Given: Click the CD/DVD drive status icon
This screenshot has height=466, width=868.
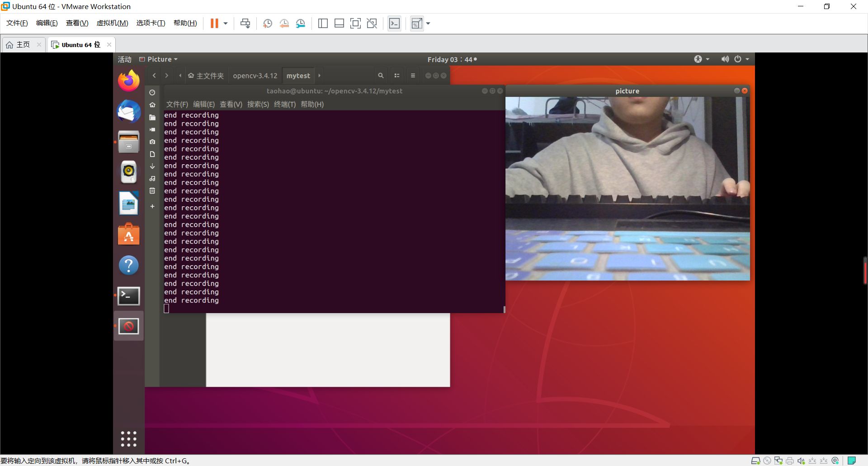Looking at the screenshot, I should 767,461.
